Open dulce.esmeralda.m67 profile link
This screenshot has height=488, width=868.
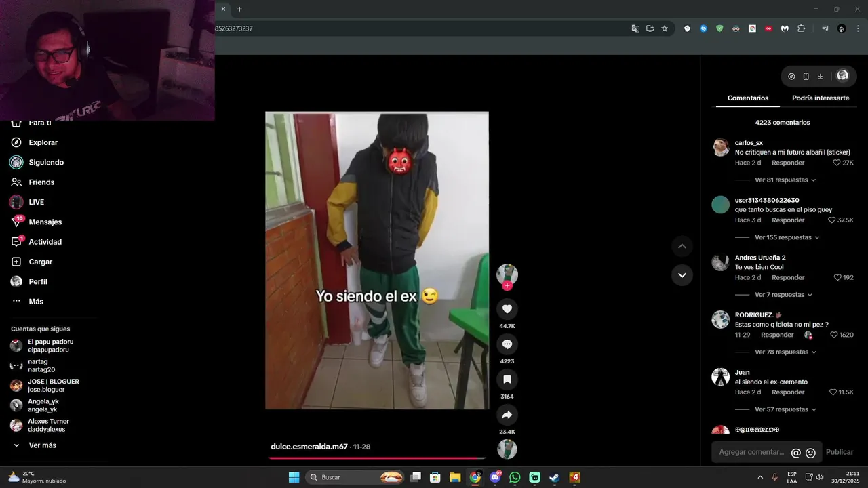click(309, 447)
